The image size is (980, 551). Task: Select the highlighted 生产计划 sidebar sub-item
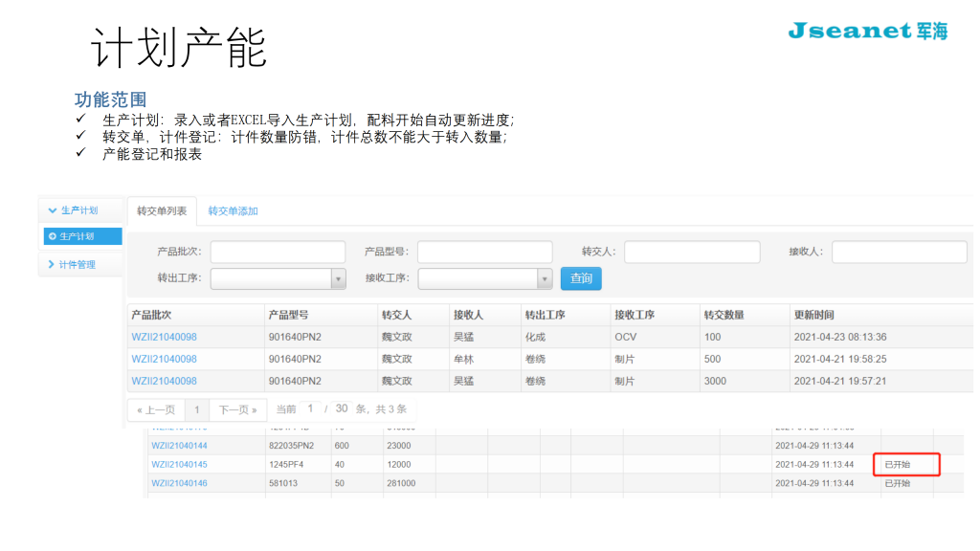point(82,236)
